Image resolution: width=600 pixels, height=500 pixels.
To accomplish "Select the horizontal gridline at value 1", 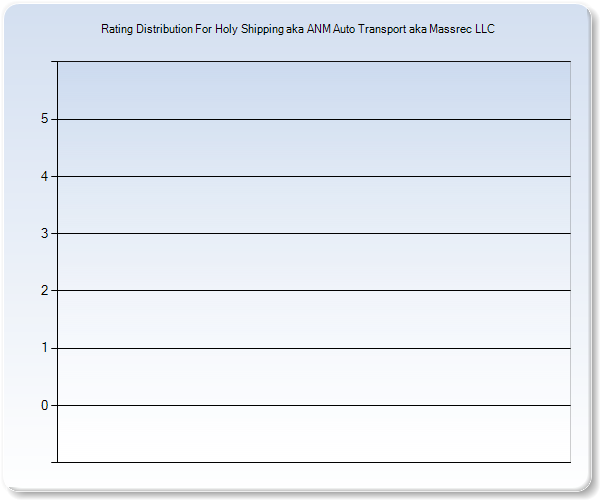I will (314, 348).
